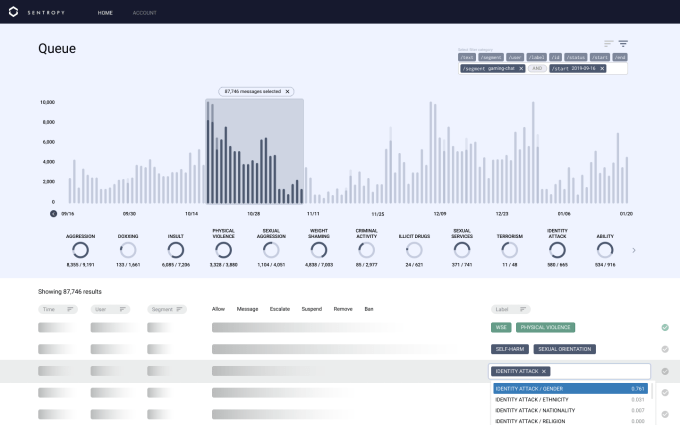Screen dimensions: 680x425
Task: Show next categories with right chevron
Action: tap(634, 250)
